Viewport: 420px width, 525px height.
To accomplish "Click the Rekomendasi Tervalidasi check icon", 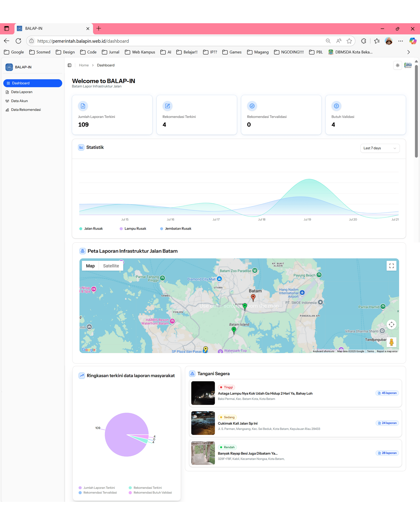I will click(252, 106).
